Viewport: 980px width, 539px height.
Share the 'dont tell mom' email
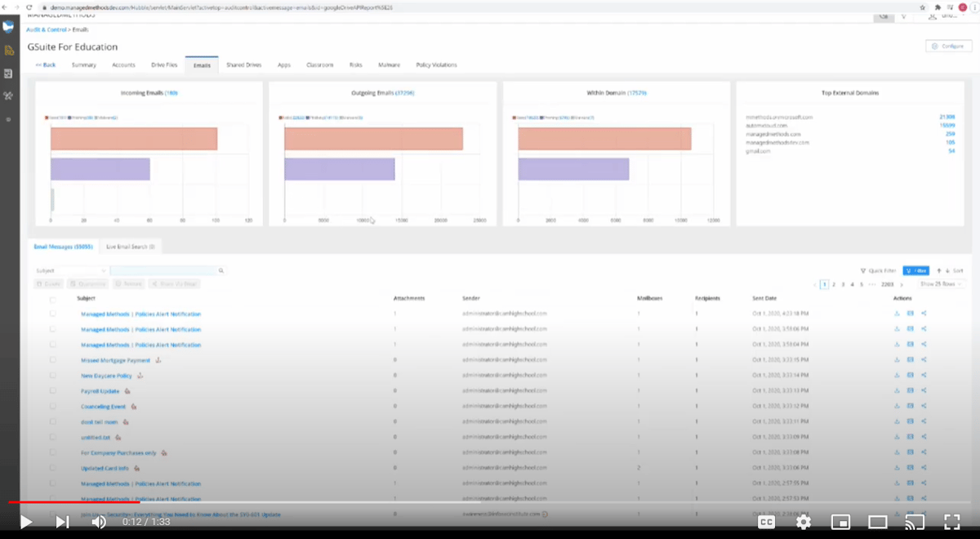[924, 421]
